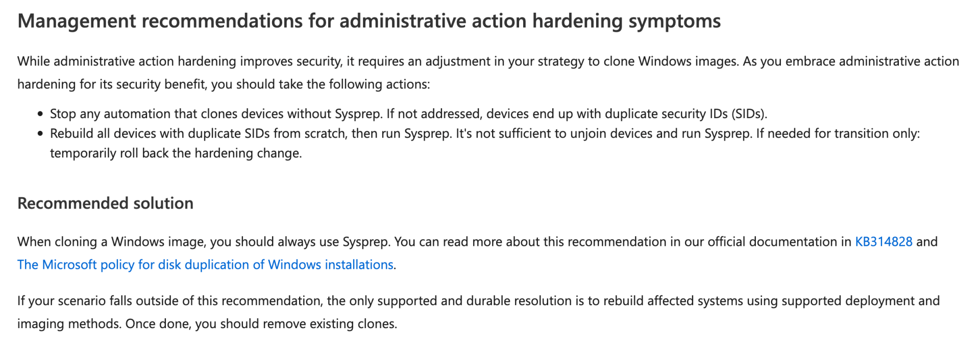Click the "Recommended solution" subheading
The image size is (980, 347).
pos(105,203)
